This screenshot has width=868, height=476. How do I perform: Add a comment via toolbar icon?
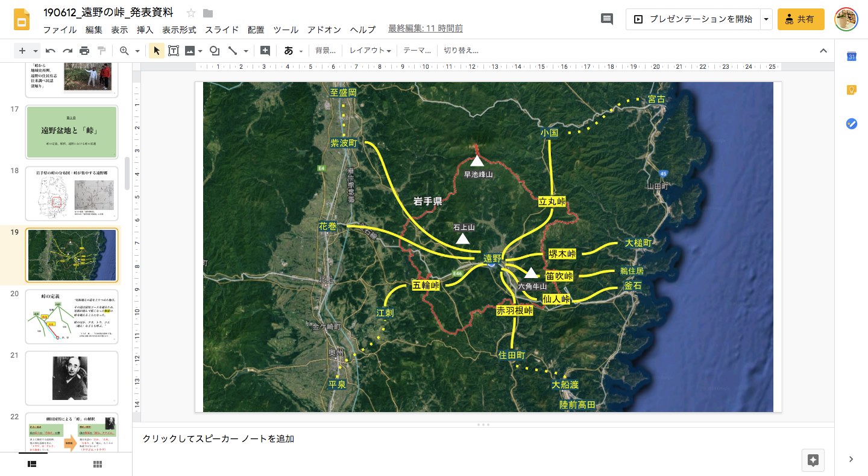pyautogui.click(x=265, y=51)
